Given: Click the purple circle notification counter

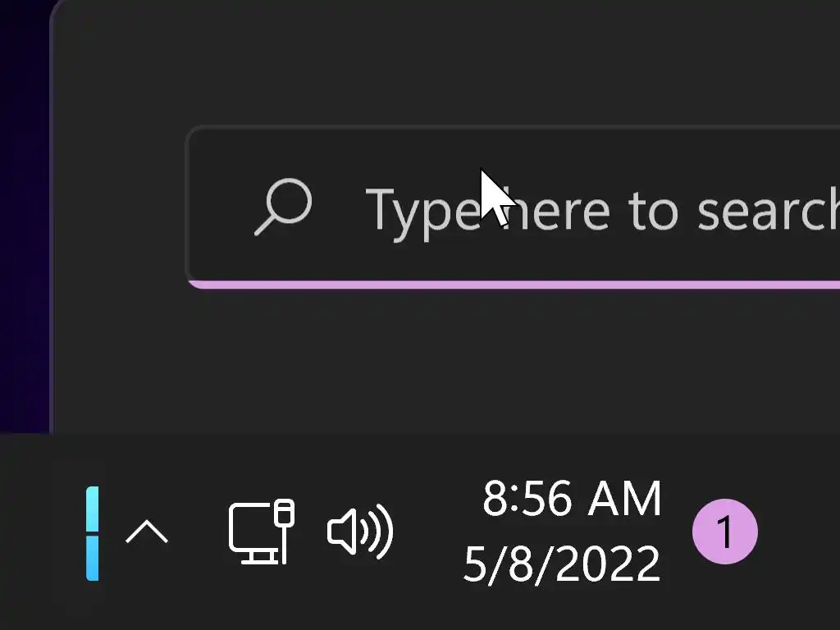Looking at the screenshot, I should [724, 532].
